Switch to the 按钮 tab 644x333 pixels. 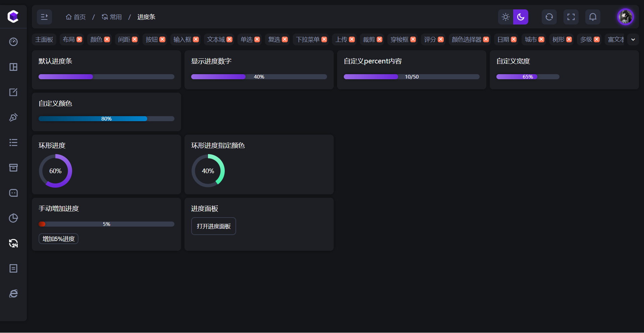tap(152, 40)
